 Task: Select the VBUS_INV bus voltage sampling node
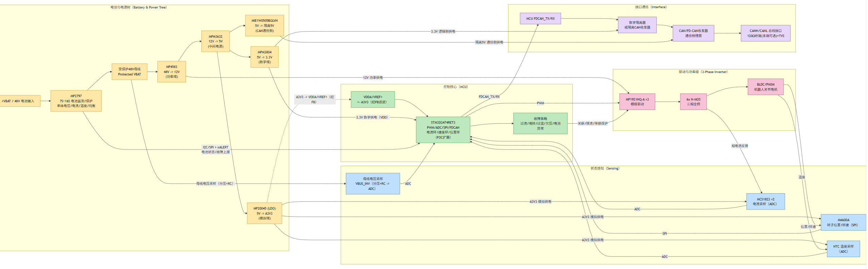372,184
